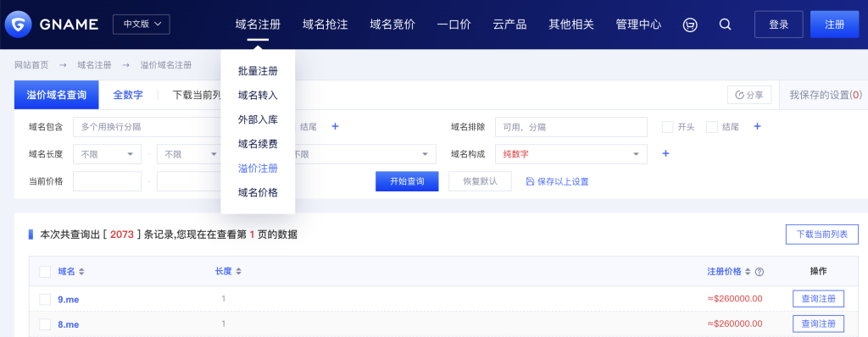Select 域名续费 from the dropdown menu
This screenshot has height=337, width=868.
[258, 144]
